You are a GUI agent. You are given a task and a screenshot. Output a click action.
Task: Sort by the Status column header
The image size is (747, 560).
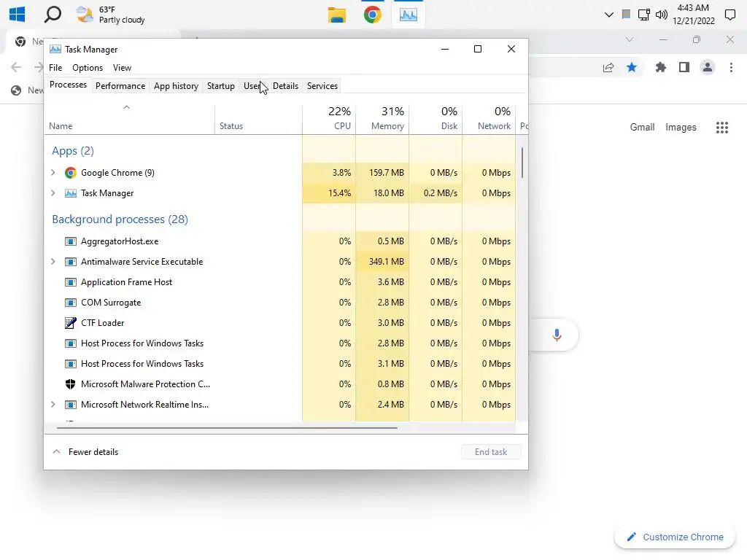point(258,119)
